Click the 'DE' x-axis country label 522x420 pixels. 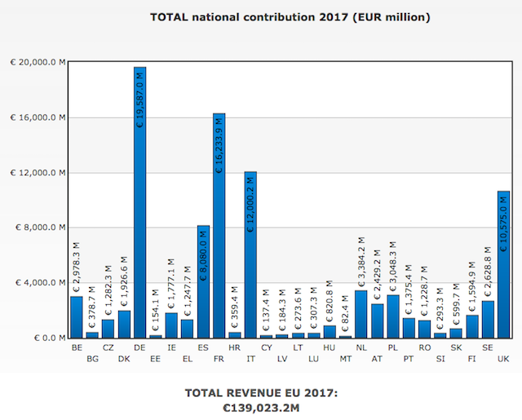[139, 347]
